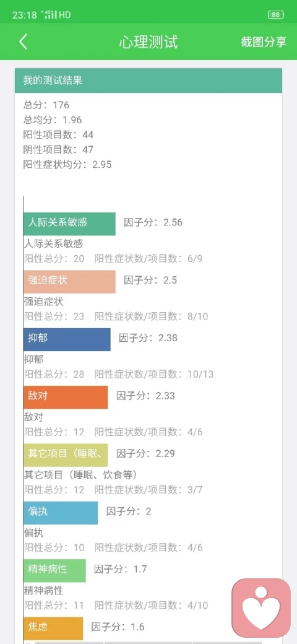This screenshot has width=297, height=644.
Task: Tap the 我的测试结果 header bar
Action: (x=148, y=80)
